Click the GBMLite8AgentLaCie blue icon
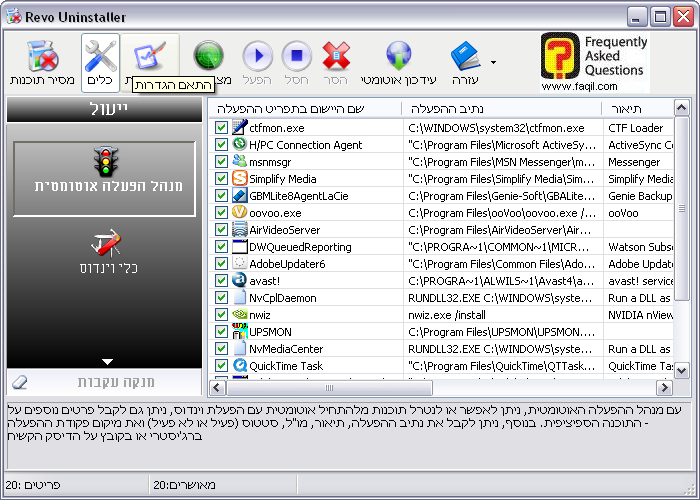The image size is (700, 500). tap(240, 195)
